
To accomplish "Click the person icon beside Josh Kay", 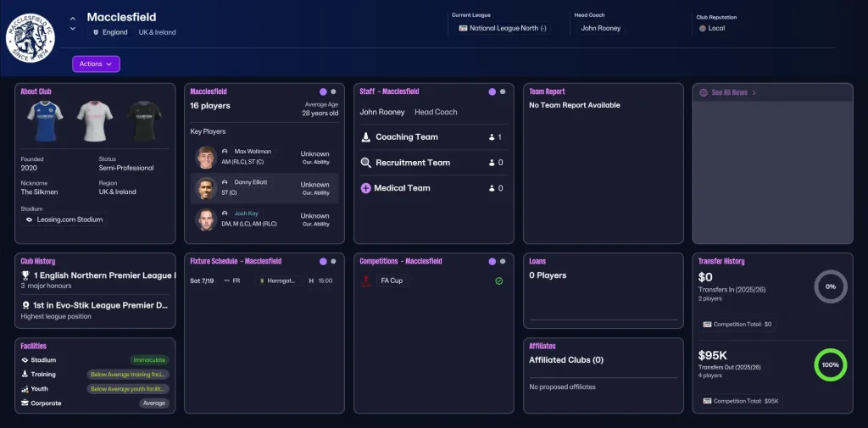I will (x=225, y=214).
